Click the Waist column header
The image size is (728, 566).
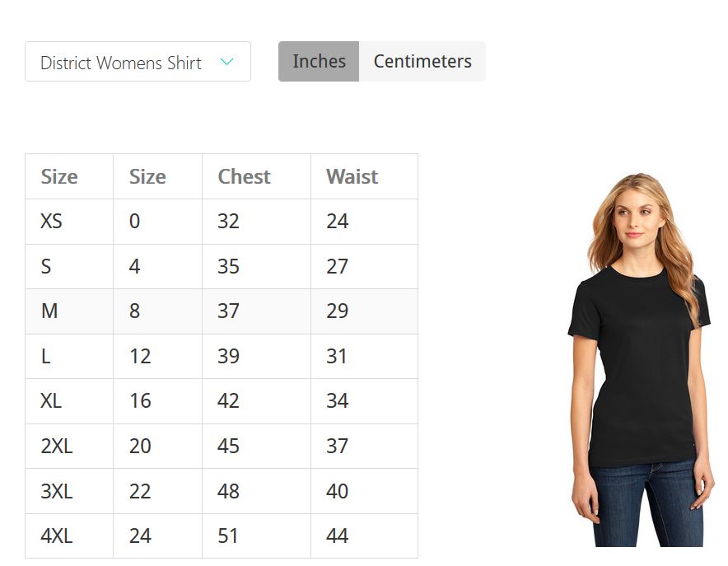[x=352, y=176]
